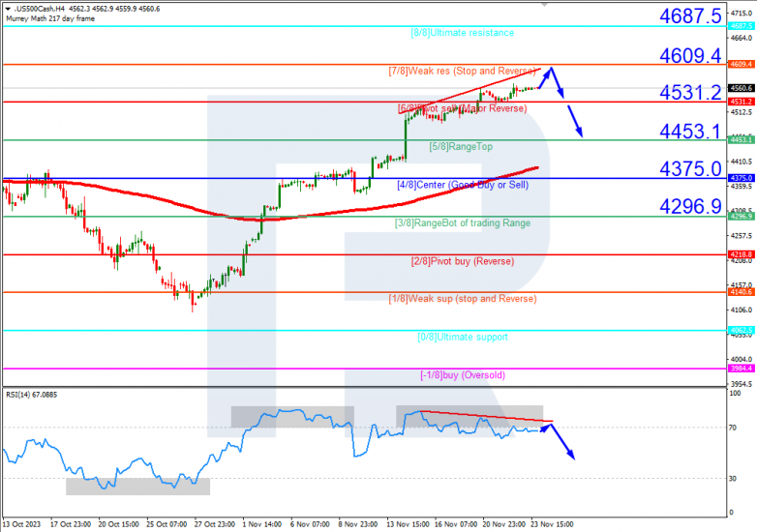Click the [8/8]Ultimate resistance level label

point(462,33)
